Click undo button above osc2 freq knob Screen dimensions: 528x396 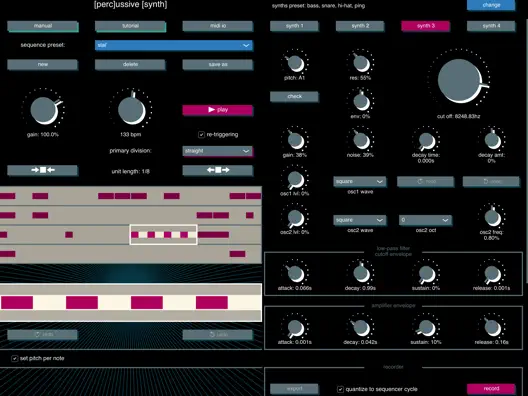[491, 182]
